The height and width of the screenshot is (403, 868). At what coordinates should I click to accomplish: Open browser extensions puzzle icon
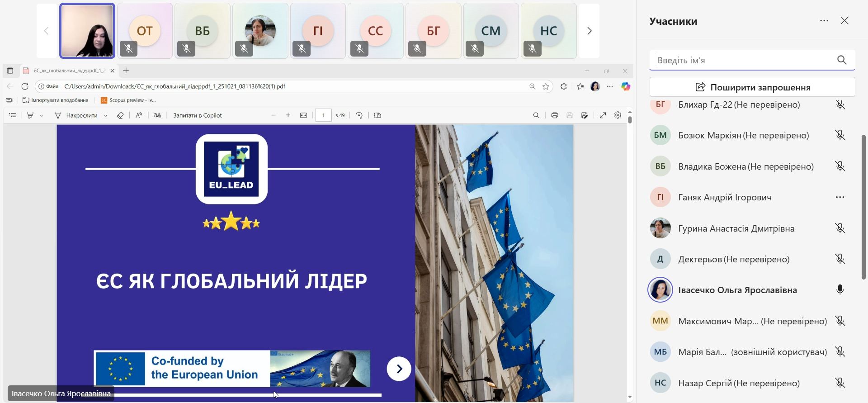(563, 86)
